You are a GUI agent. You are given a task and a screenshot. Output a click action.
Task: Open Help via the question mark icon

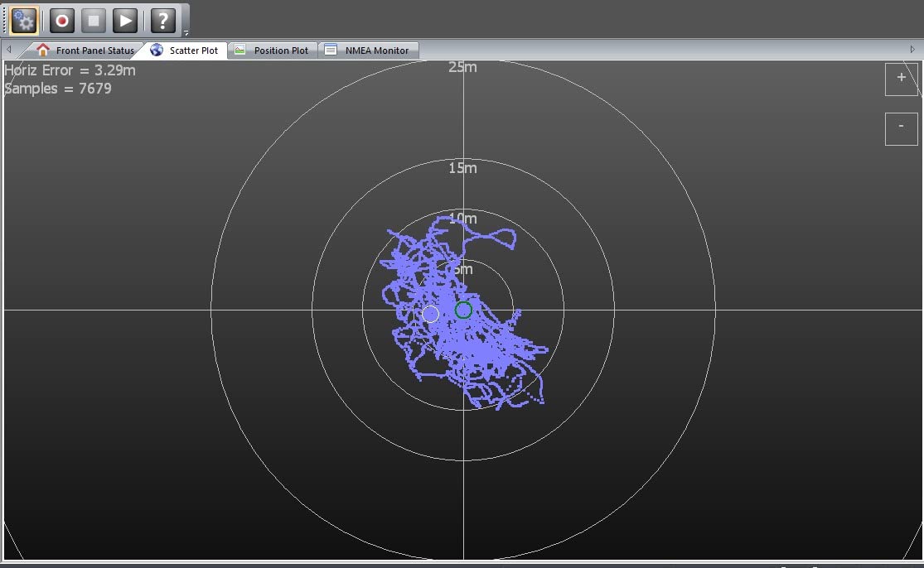coord(162,20)
